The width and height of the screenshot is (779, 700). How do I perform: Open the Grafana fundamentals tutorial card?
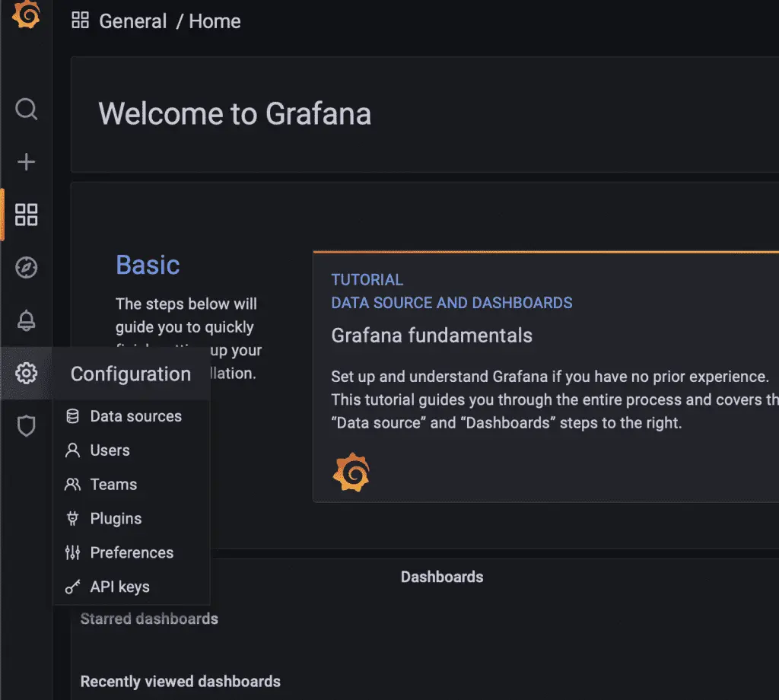coord(432,336)
